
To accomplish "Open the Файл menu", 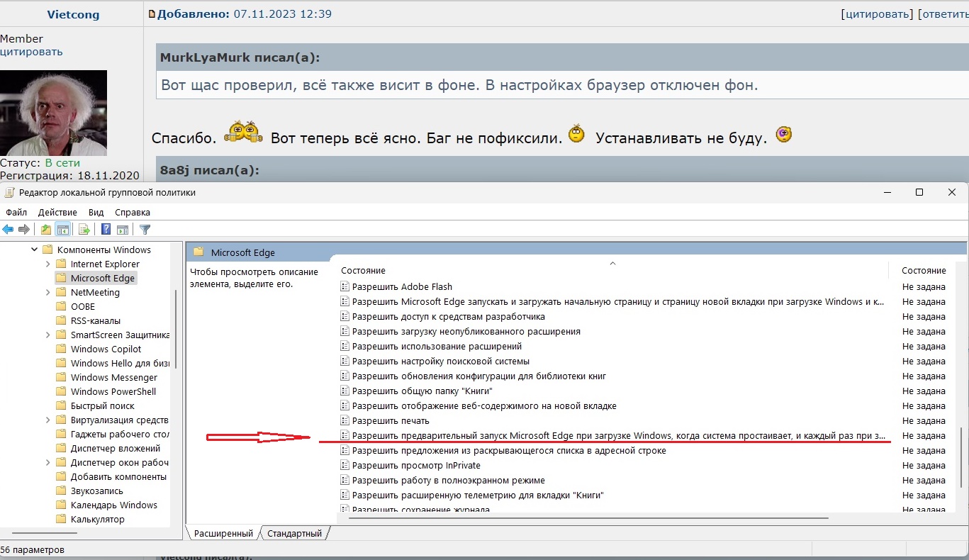I will 16,212.
